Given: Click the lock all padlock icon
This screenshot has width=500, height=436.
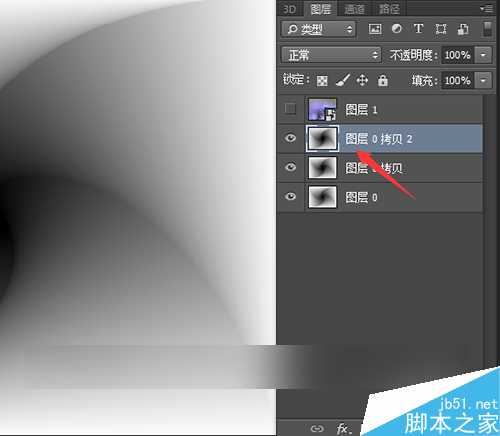Looking at the screenshot, I should click(x=383, y=80).
